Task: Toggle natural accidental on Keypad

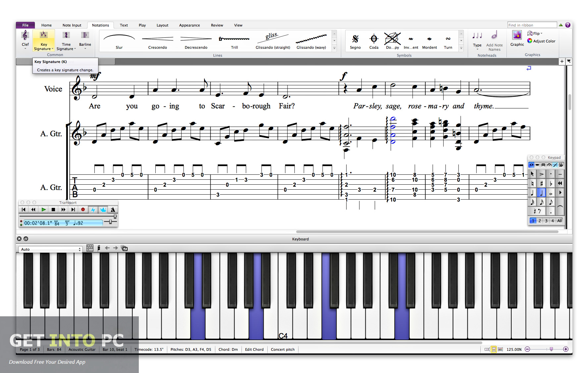Action: pos(532,183)
